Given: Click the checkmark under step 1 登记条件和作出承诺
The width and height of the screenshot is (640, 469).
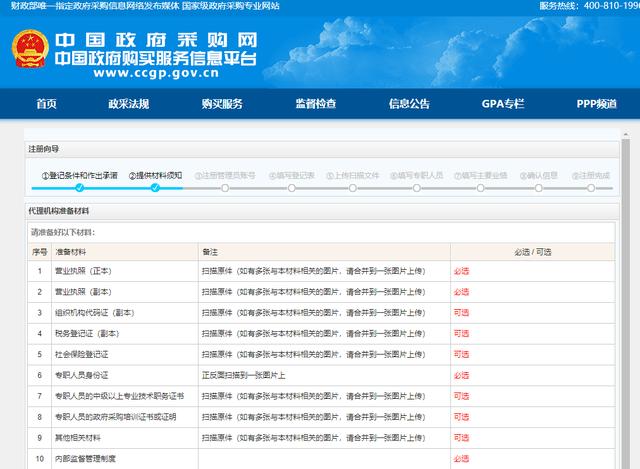Looking at the screenshot, I should pyautogui.click(x=79, y=187).
